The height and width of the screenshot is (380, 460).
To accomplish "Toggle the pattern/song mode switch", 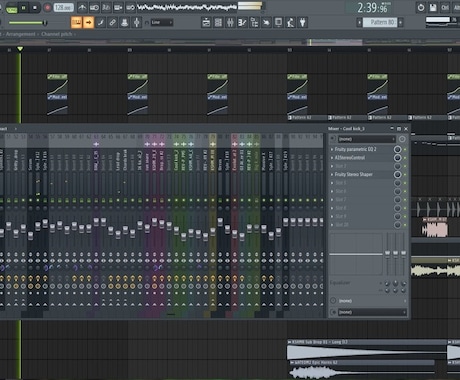I will point(11,8).
